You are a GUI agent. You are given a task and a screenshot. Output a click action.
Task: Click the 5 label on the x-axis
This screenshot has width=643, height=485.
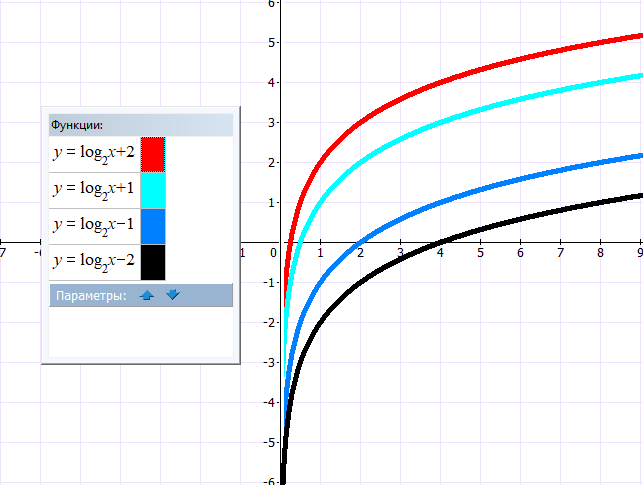pyautogui.click(x=480, y=253)
